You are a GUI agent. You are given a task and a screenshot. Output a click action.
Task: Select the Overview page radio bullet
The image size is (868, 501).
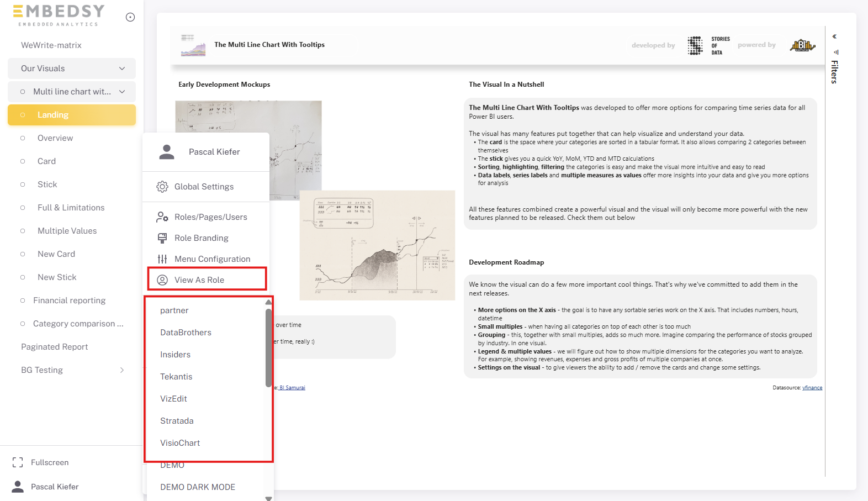click(23, 138)
